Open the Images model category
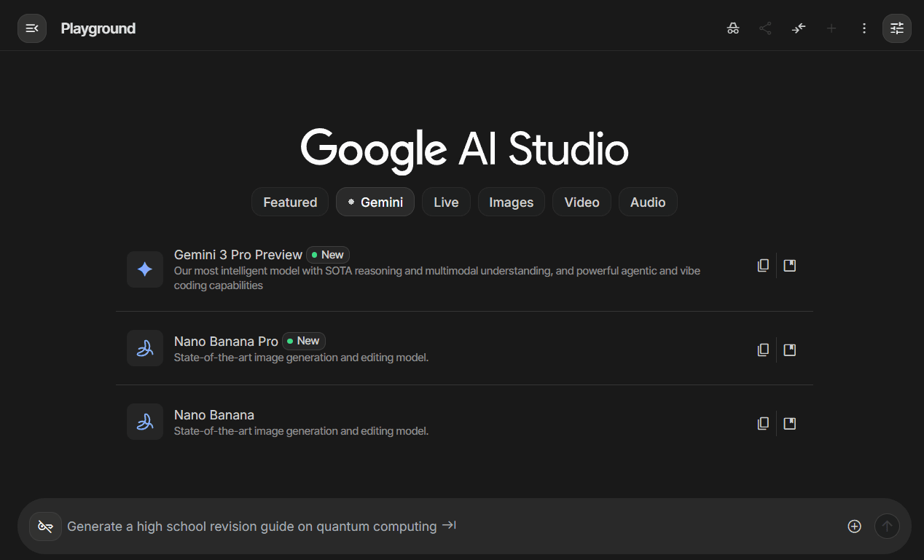The height and width of the screenshot is (560, 924). [511, 202]
